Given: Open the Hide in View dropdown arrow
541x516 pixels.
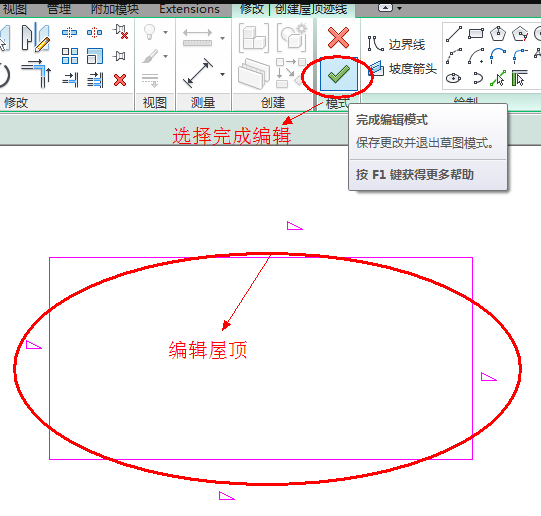Looking at the screenshot, I should point(165,32).
